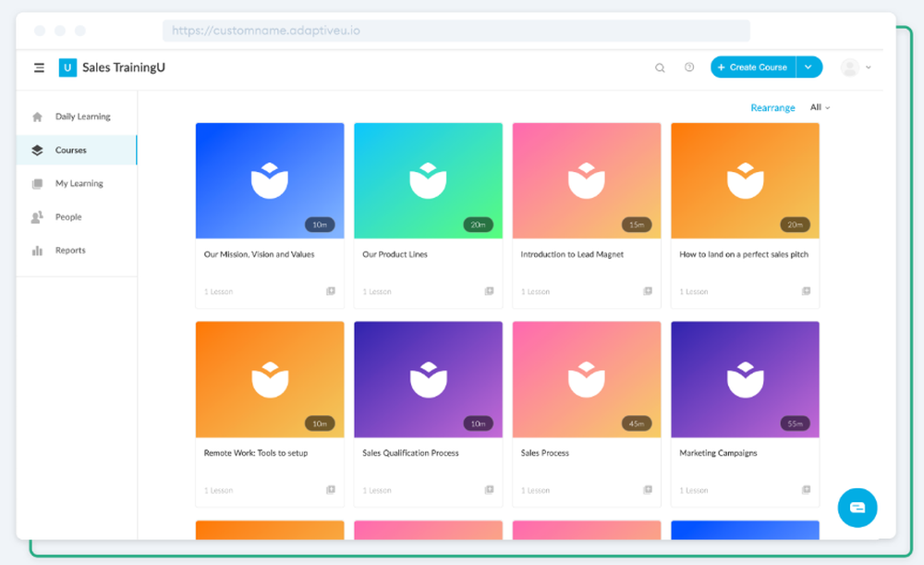
Task: Open Sales Qualification Process title
Action: click(x=410, y=453)
